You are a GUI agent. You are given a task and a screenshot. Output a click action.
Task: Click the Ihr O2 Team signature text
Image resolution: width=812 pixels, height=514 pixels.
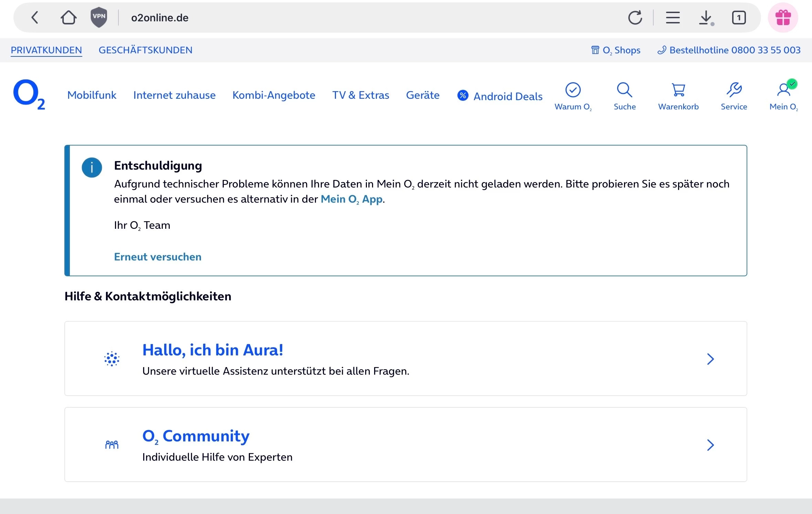click(142, 226)
